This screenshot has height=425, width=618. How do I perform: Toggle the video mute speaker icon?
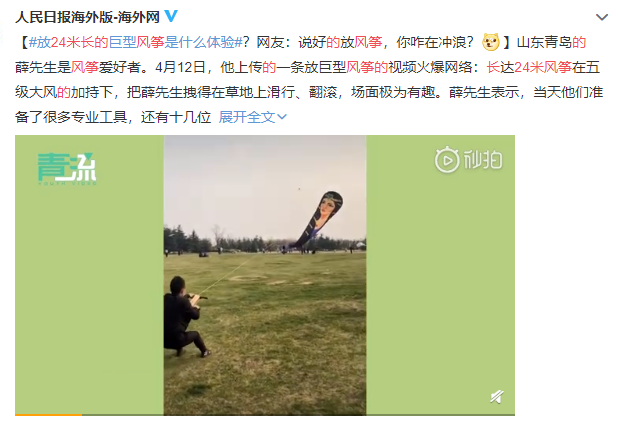497,397
